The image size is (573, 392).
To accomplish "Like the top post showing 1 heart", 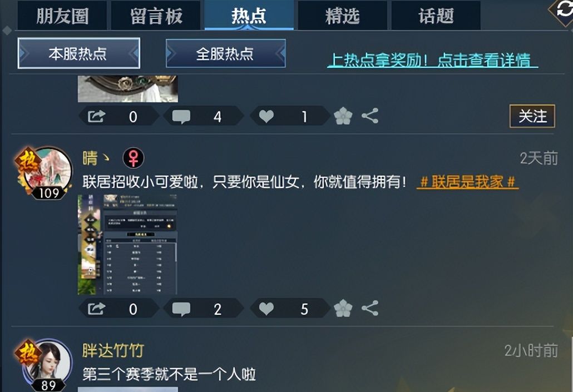I will 266,117.
